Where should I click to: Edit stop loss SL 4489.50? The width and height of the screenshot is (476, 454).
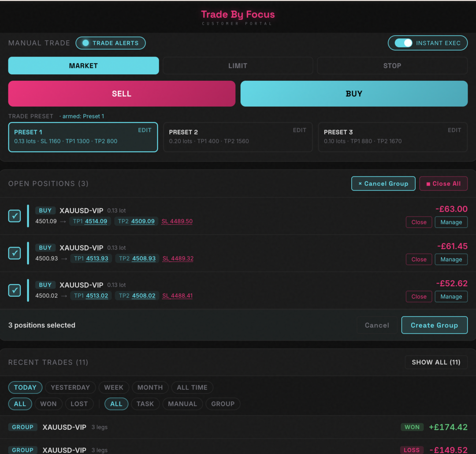pyautogui.click(x=177, y=221)
